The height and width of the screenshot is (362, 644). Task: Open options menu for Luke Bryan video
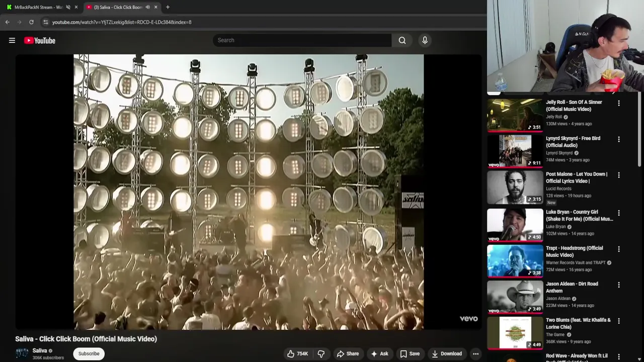619,213
